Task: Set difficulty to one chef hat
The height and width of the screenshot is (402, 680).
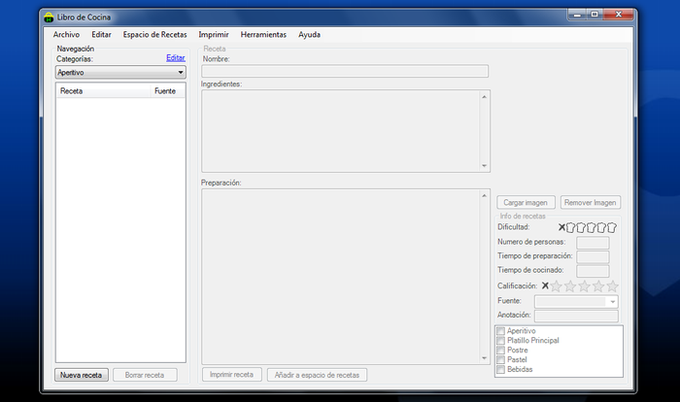Action: tap(571, 227)
